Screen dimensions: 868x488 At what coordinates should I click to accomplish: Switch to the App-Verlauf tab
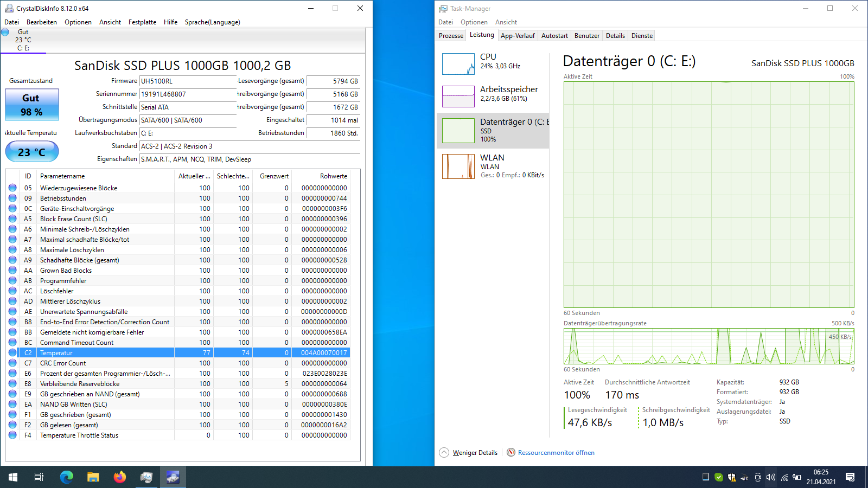(518, 36)
